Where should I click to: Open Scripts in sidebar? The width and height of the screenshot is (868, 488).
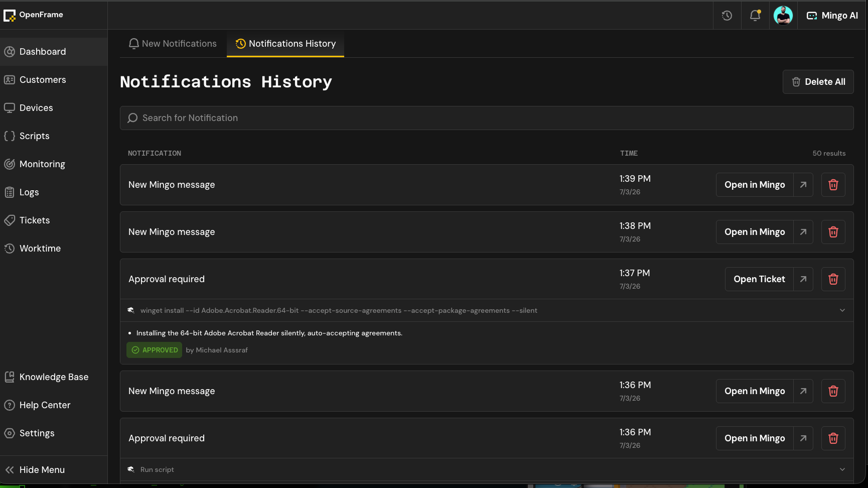[54, 136]
